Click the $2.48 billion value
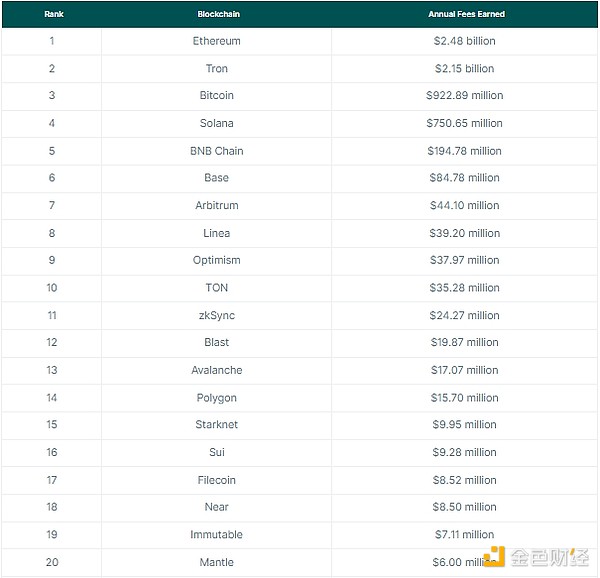The width and height of the screenshot is (600, 578). point(465,41)
